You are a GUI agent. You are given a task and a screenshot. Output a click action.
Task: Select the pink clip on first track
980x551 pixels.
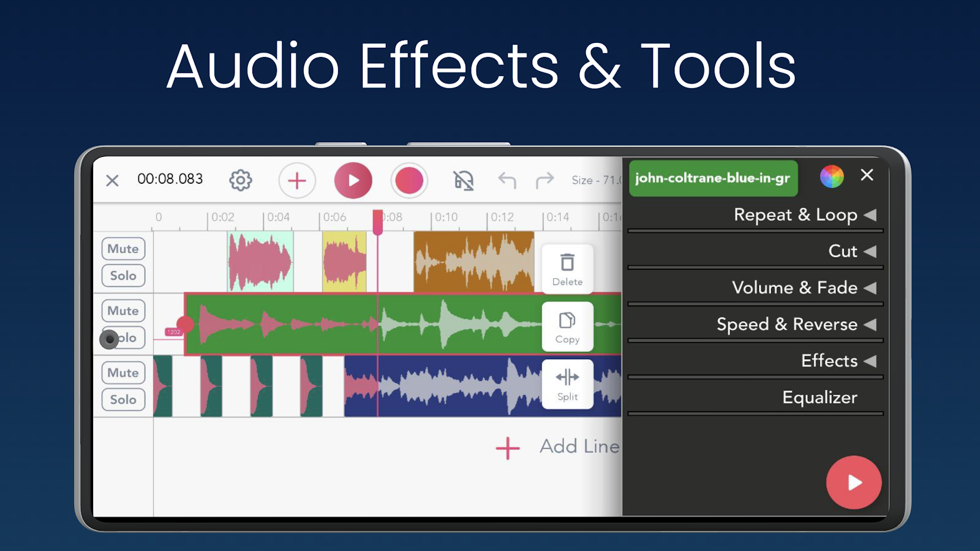click(260, 262)
